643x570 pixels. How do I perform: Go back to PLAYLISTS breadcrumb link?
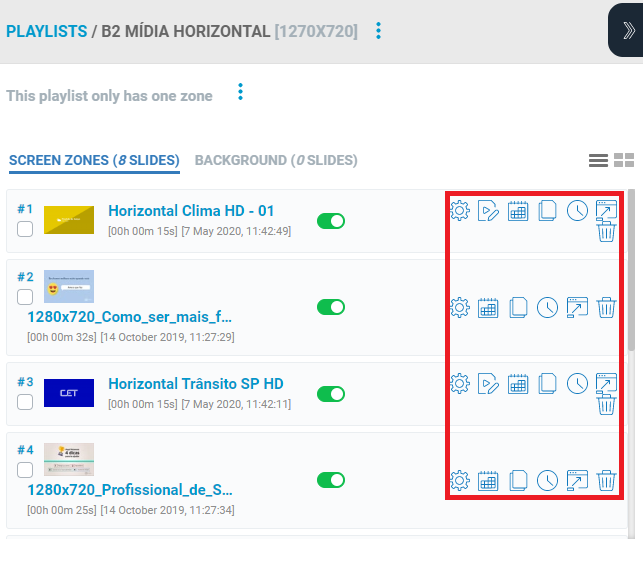[46, 32]
